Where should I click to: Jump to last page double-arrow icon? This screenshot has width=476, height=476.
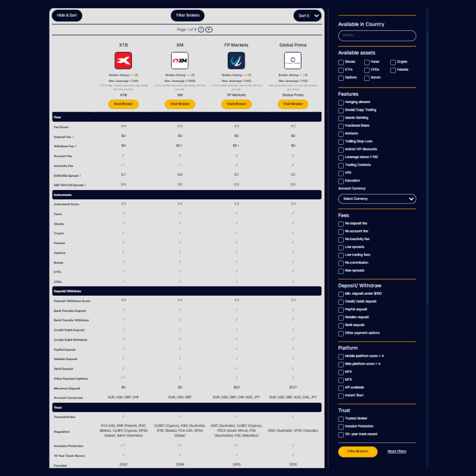coord(209,29)
